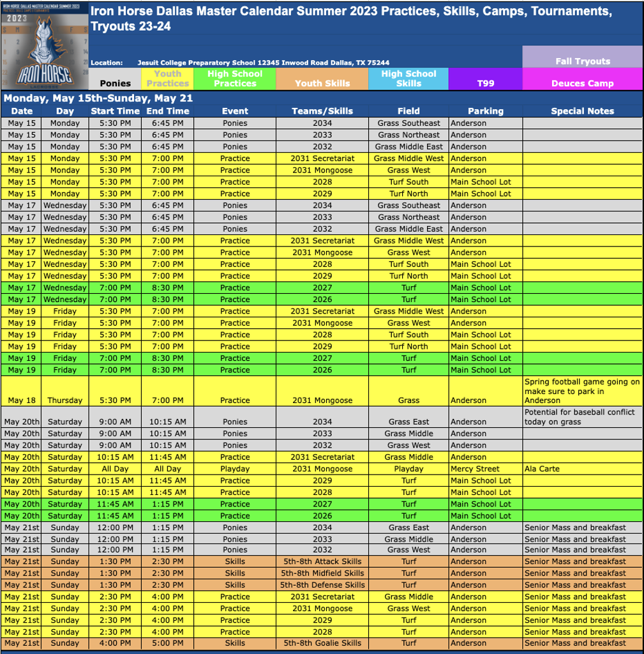
Task: Select the Spring football game special note
Action: pyautogui.click(x=581, y=391)
